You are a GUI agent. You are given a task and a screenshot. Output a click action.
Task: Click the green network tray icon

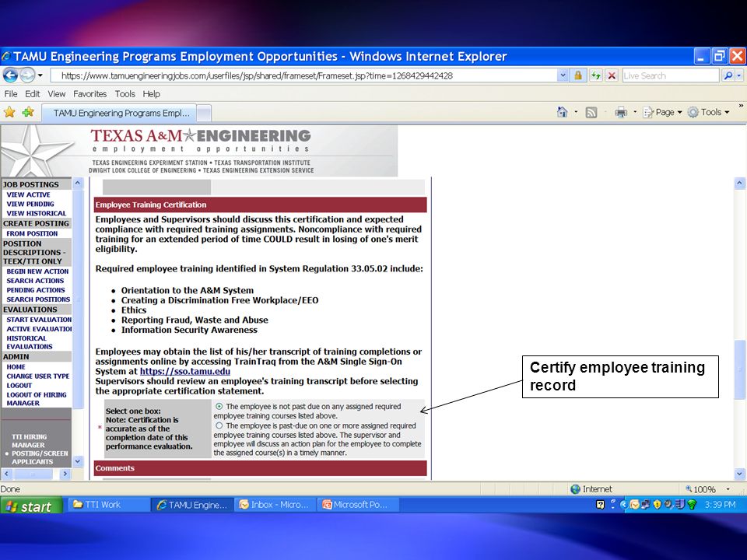point(692,505)
